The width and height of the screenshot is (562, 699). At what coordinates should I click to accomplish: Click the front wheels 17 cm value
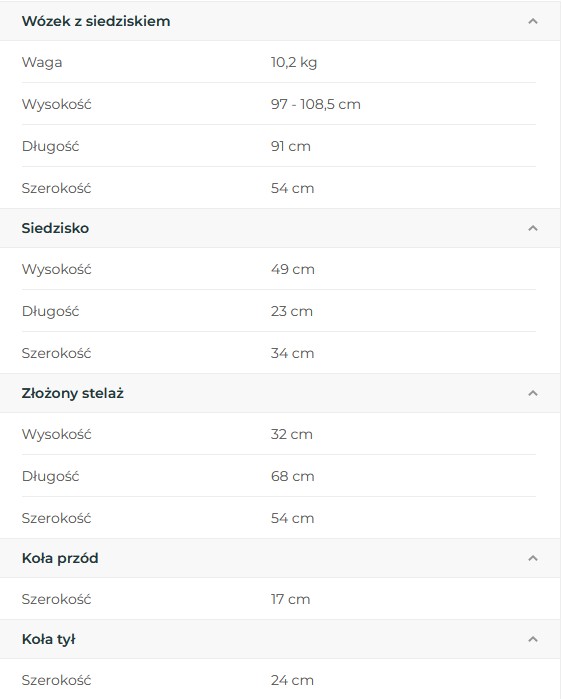290,599
